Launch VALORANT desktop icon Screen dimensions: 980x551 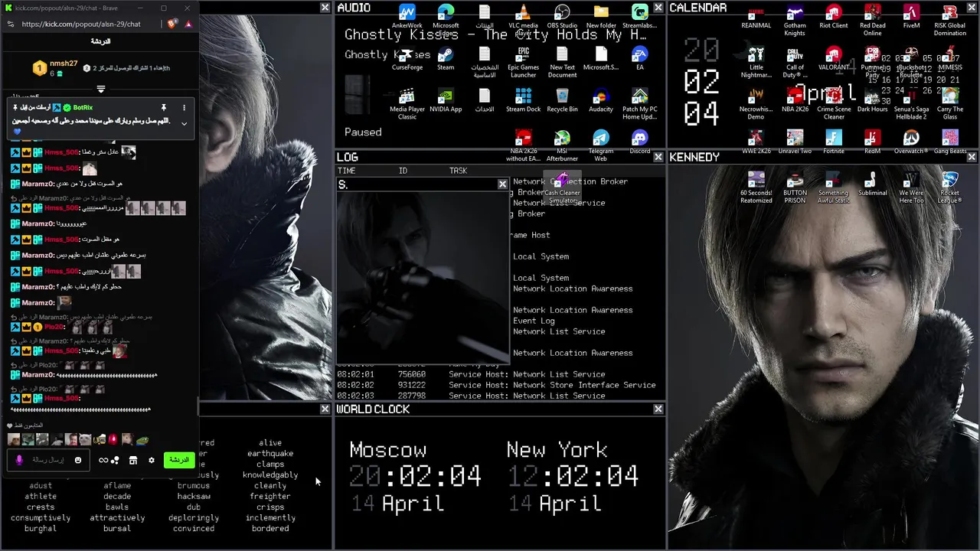[834, 59]
